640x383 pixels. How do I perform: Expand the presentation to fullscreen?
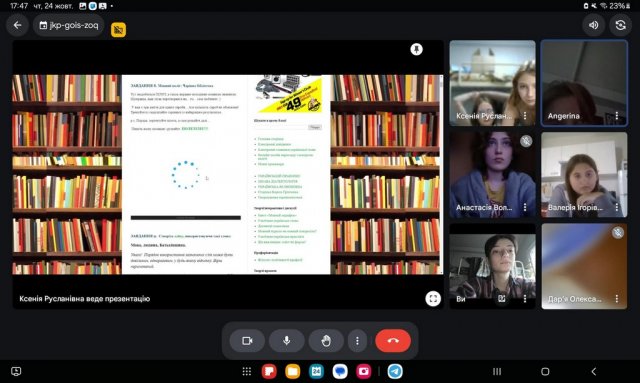point(433,298)
